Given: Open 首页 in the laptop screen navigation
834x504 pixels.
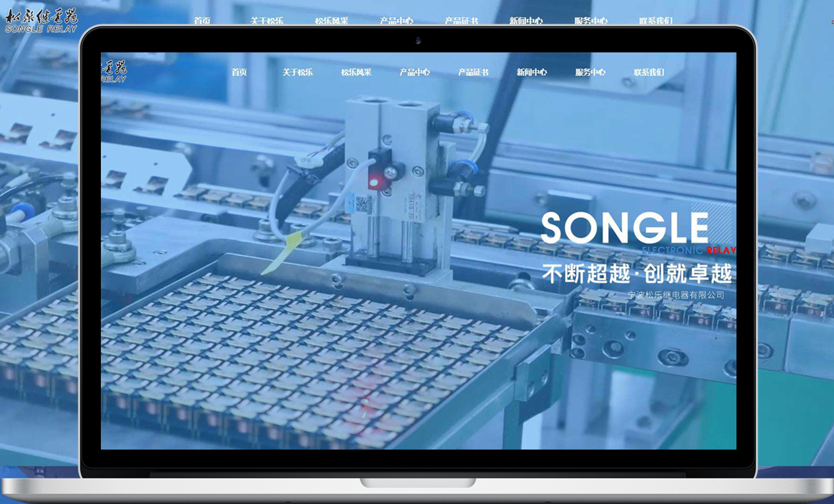Looking at the screenshot, I should tap(239, 73).
